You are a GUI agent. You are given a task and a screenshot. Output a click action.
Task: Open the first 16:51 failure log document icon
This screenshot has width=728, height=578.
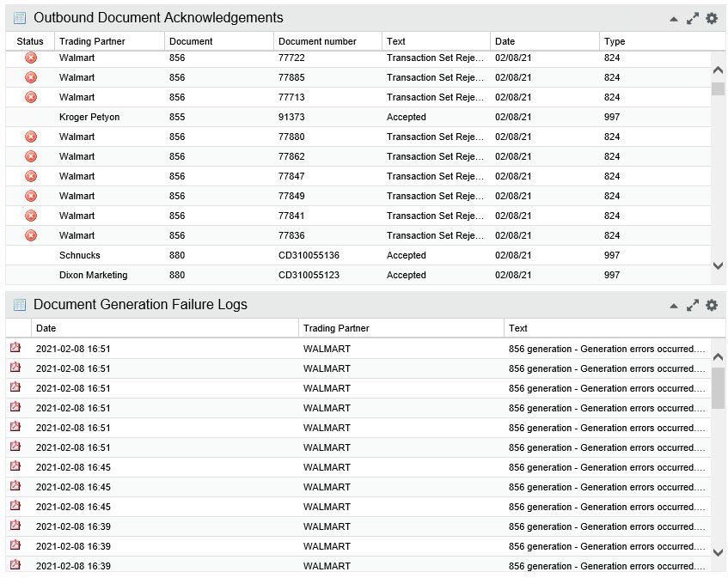coord(15,348)
